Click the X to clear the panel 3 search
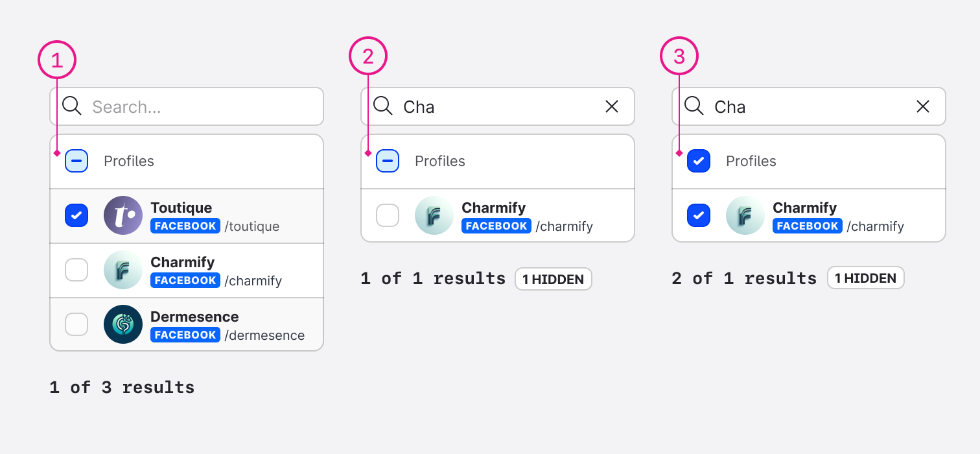980x454 pixels. tap(922, 106)
